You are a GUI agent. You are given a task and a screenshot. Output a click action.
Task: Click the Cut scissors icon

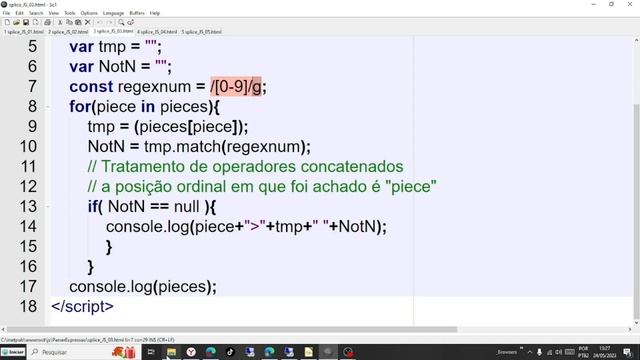coord(60,22)
